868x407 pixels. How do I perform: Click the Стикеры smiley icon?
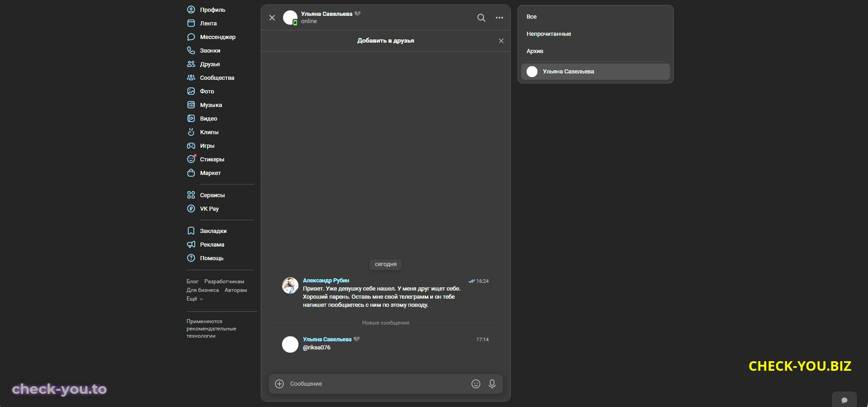[x=191, y=159]
